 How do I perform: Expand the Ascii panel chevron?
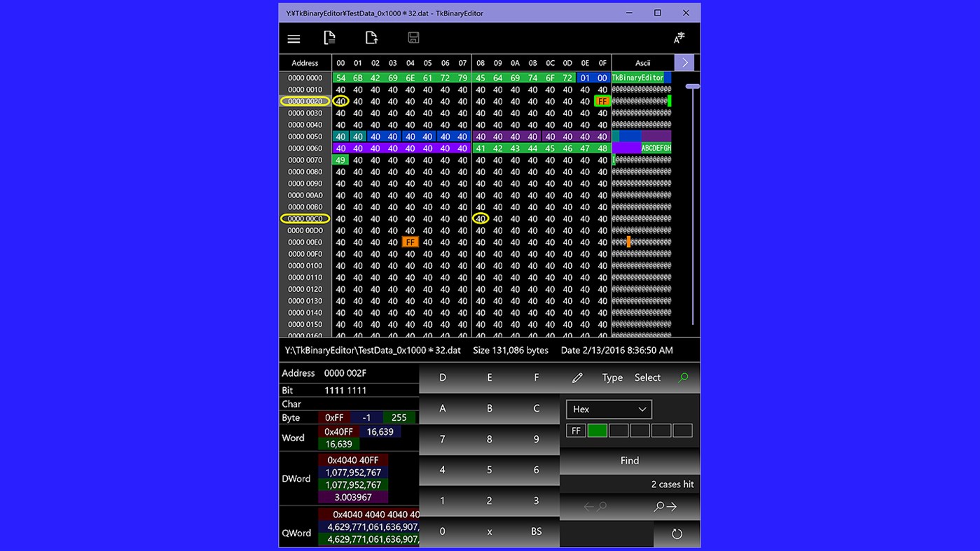pyautogui.click(x=684, y=62)
